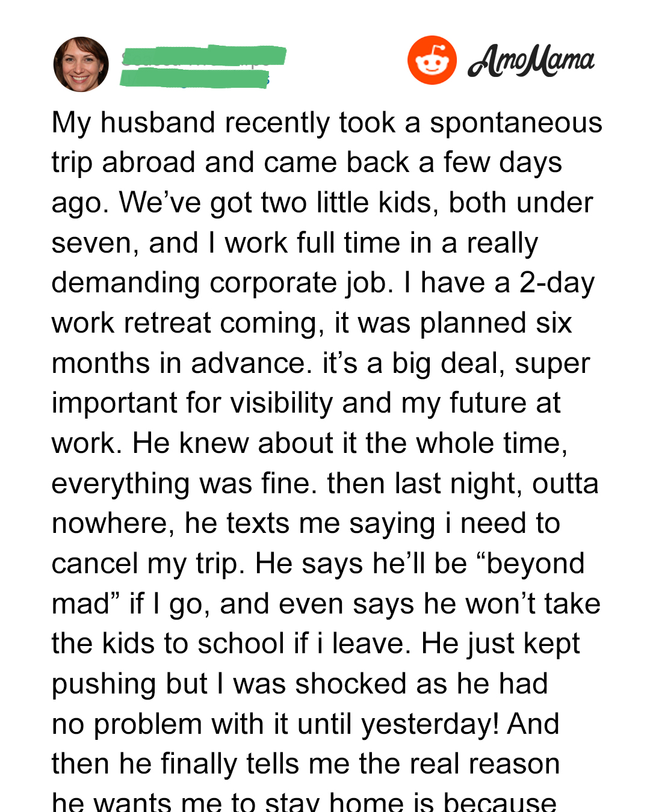
Task: Click the phrase "the real reason"
Action: pos(459,764)
